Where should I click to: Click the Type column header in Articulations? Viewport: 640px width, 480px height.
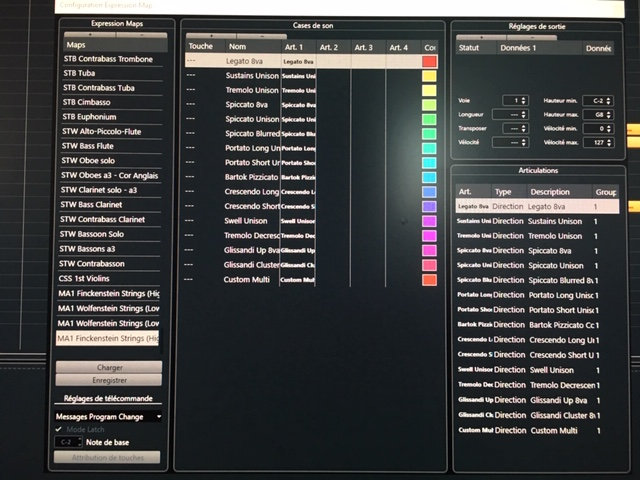[x=509, y=192]
